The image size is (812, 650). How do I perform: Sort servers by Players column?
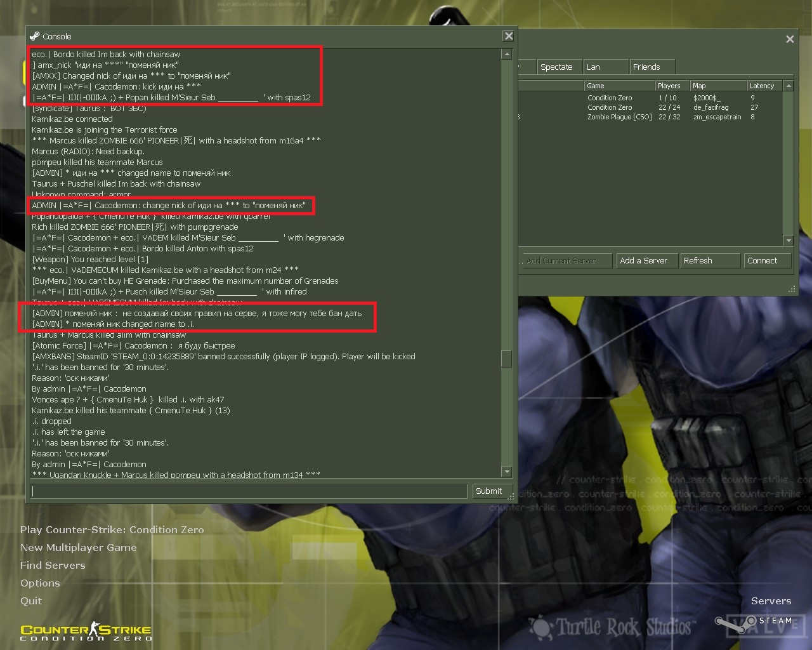click(672, 86)
